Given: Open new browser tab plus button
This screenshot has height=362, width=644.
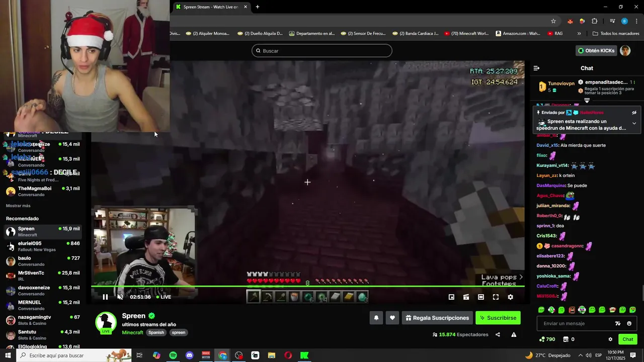Looking at the screenshot, I should [x=258, y=7].
